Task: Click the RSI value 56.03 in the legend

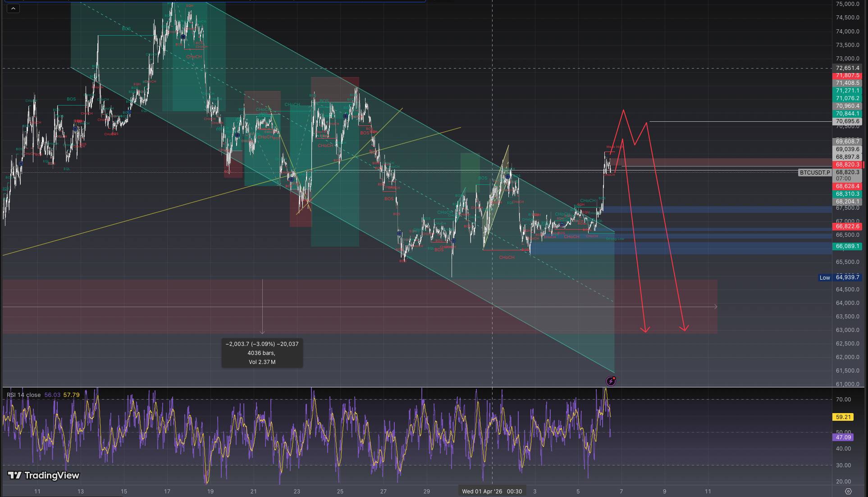Action: 52,395
